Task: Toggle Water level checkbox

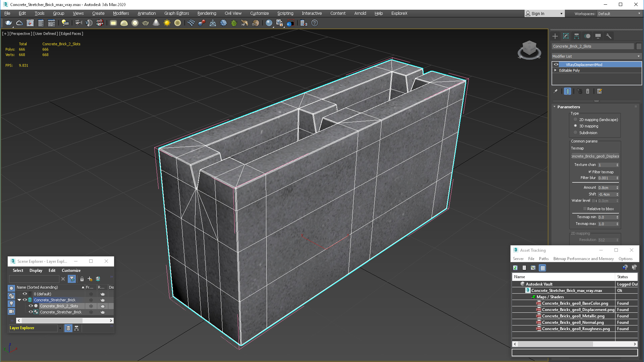Action: [593, 201]
